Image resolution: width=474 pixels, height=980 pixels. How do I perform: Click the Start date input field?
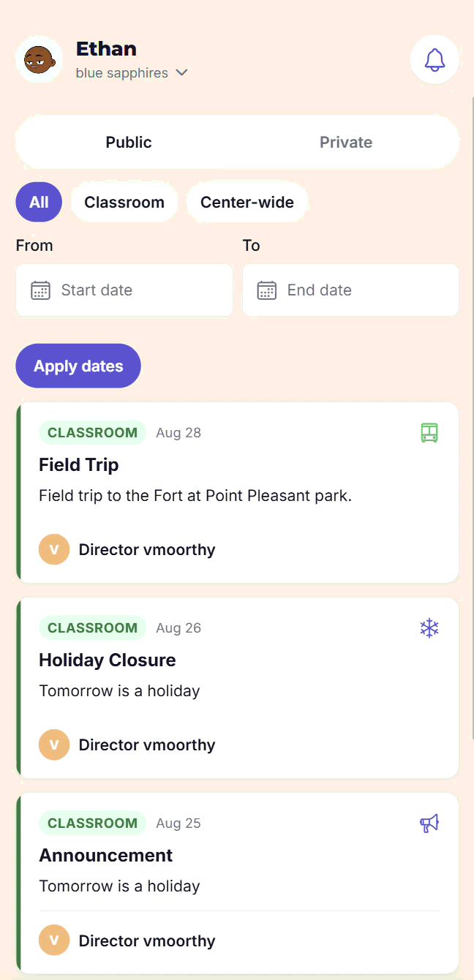124,290
